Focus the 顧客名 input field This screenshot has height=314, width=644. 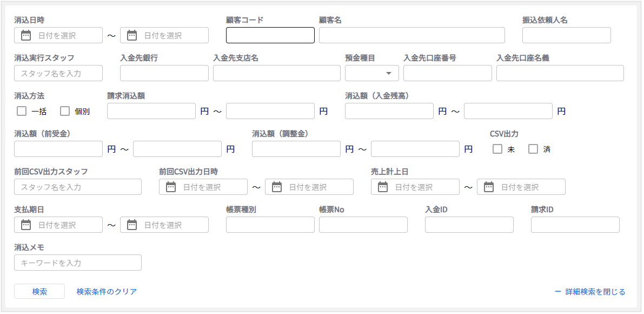(x=411, y=35)
